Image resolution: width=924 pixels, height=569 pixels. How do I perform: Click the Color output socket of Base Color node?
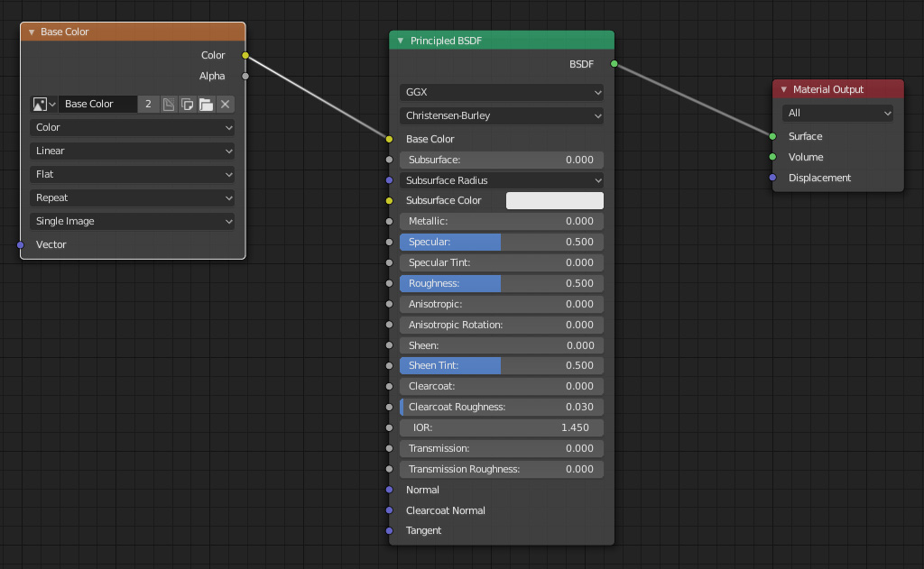pyautogui.click(x=245, y=55)
